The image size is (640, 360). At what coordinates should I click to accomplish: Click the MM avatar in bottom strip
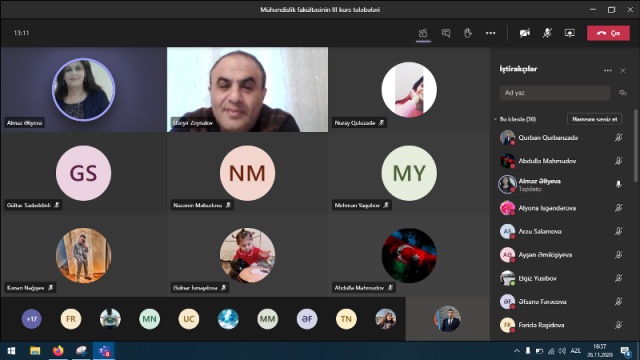tap(267, 319)
